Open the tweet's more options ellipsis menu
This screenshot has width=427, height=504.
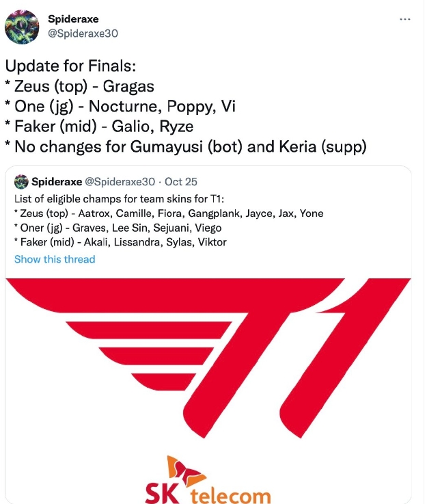pyautogui.click(x=405, y=20)
